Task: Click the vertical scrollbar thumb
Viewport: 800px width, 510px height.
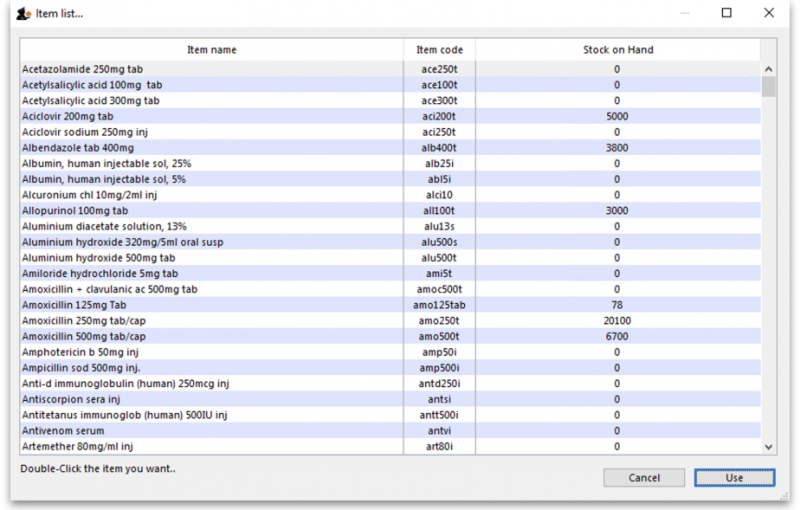Action: click(x=768, y=87)
